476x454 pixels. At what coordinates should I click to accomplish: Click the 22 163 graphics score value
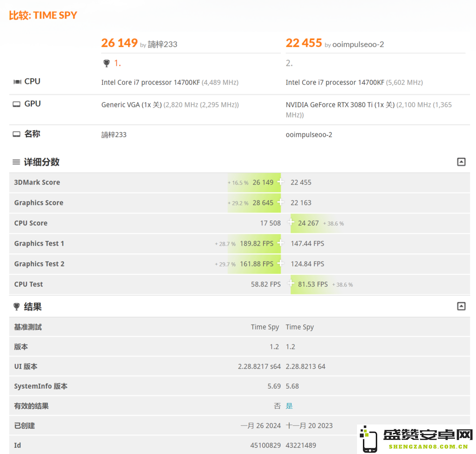[301, 202]
